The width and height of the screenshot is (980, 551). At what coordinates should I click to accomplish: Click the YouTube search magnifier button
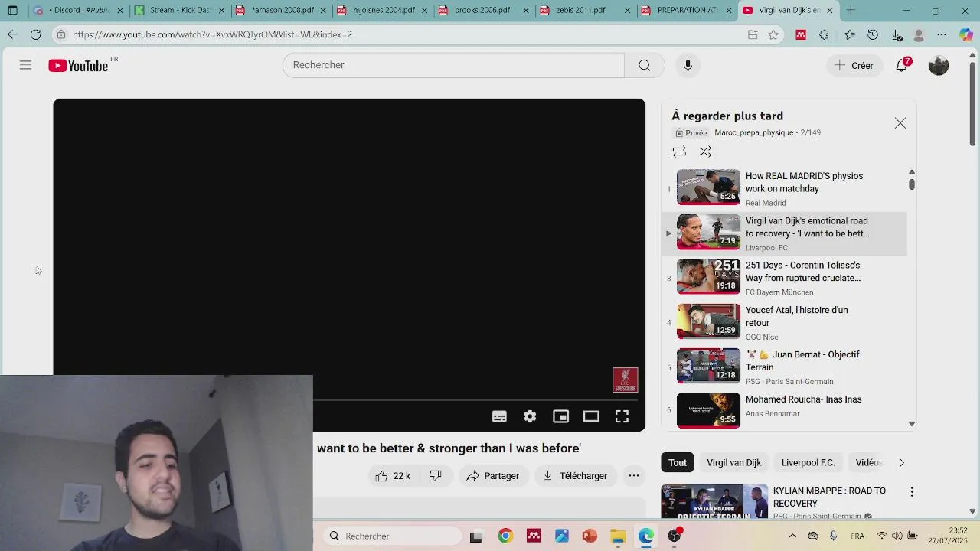pyautogui.click(x=645, y=65)
